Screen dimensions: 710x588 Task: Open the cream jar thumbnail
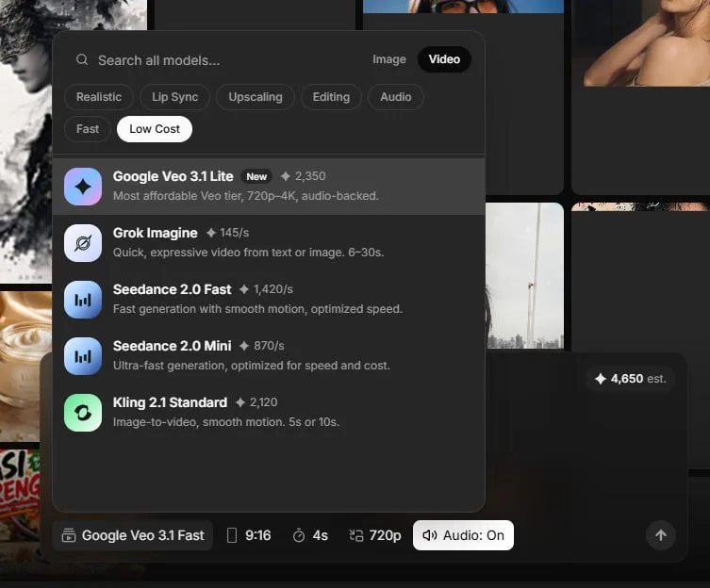(26, 366)
